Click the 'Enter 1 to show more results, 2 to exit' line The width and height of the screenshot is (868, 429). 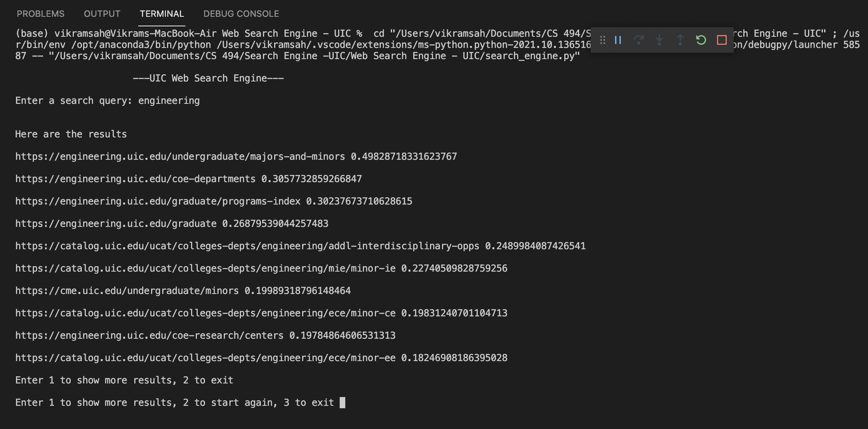click(x=124, y=380)
